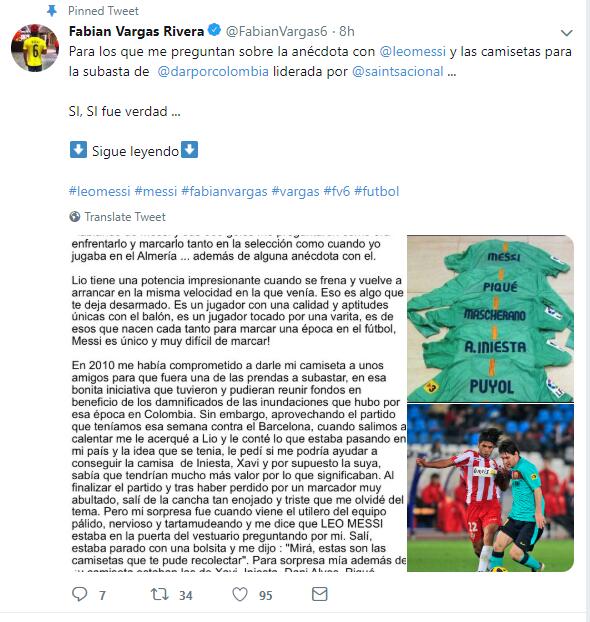Open the @leomessi mention link

click(413, 52)
